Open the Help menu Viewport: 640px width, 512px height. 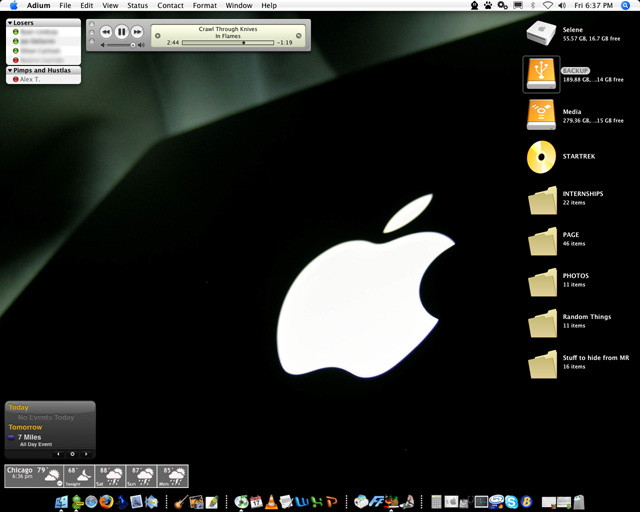pyautogui.click(x=269, y=5)
